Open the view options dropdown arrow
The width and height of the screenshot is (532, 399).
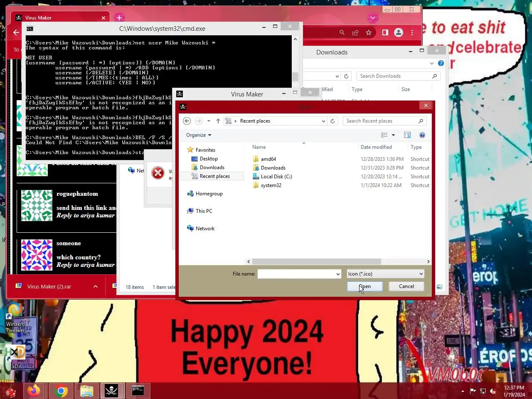393,135
